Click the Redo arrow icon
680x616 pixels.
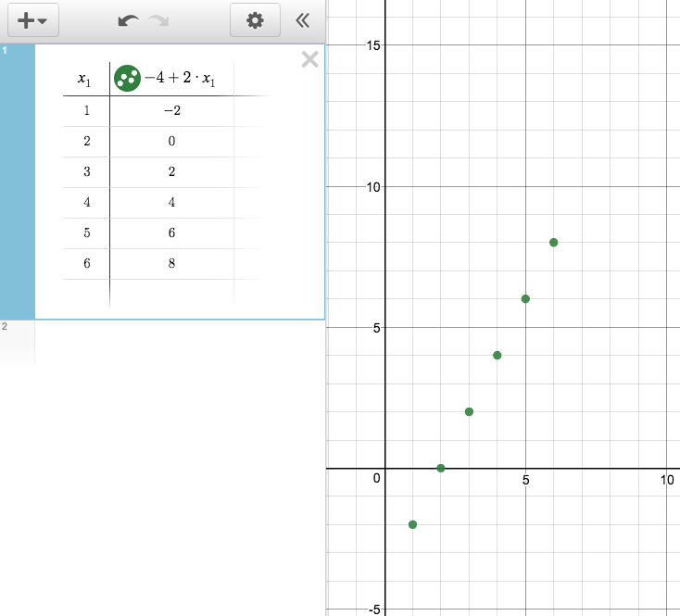pyautogui.click(x=159, y=20)
